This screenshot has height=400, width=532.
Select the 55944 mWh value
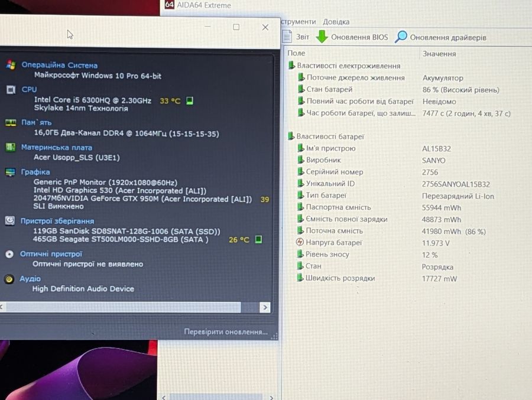click(442, 207)
